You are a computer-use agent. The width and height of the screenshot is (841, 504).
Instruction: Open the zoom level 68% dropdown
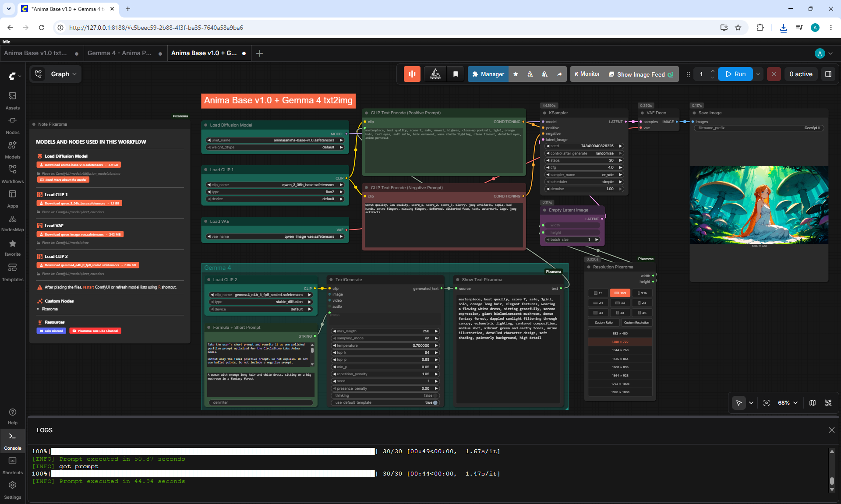click(x=788, y=403)
